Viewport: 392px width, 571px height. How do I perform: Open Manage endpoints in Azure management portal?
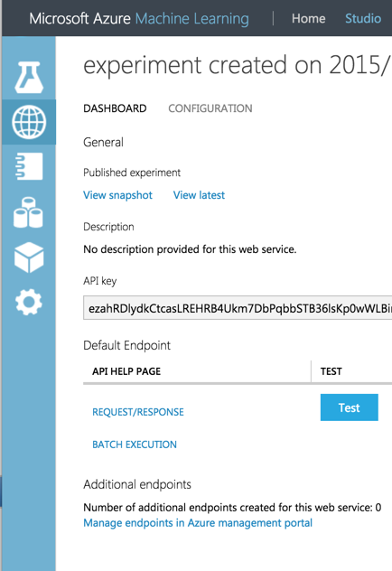pos(198,523)
